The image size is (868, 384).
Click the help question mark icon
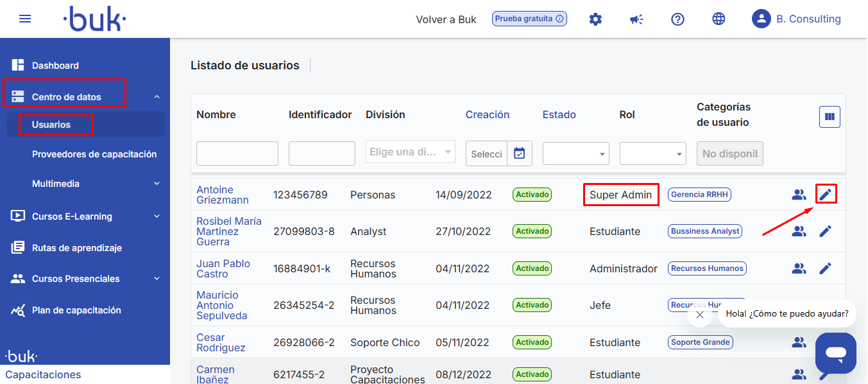pos(677,19)
